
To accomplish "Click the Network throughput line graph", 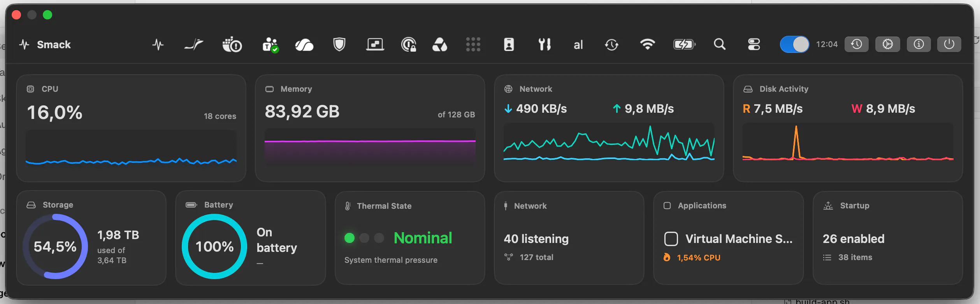I will tap(609, 142).
